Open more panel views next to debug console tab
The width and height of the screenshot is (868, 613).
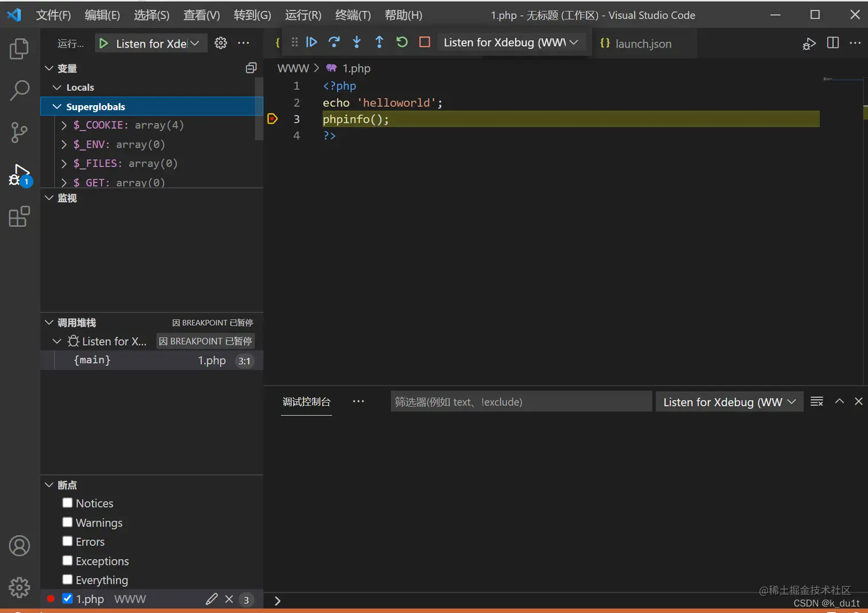pyautogui.click(x=358, y=402)
